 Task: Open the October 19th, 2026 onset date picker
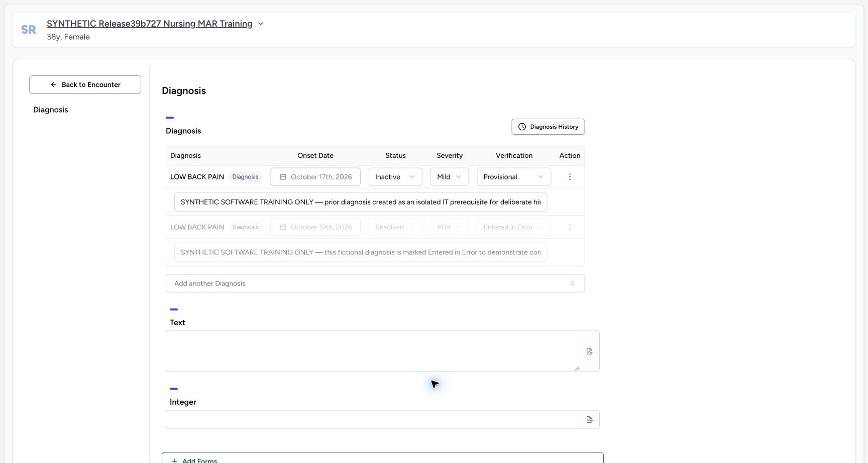(315, 227)
